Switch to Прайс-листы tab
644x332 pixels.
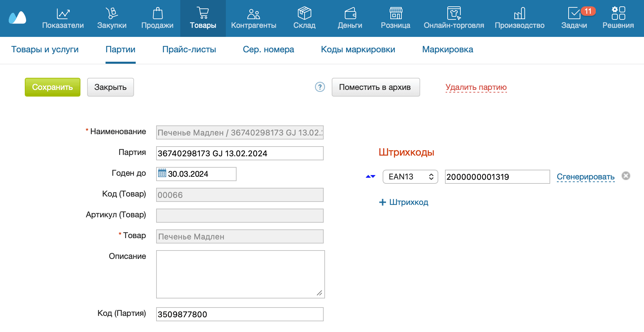tap(189, 50)
